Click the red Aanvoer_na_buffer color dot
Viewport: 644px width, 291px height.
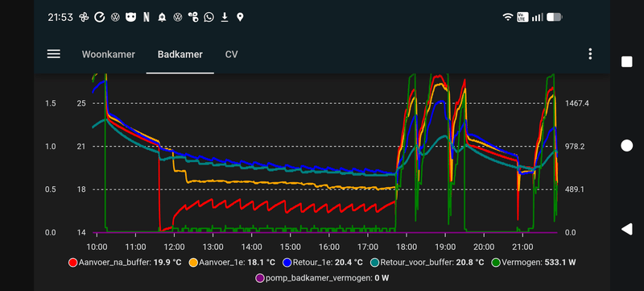(x=73, y=263)
